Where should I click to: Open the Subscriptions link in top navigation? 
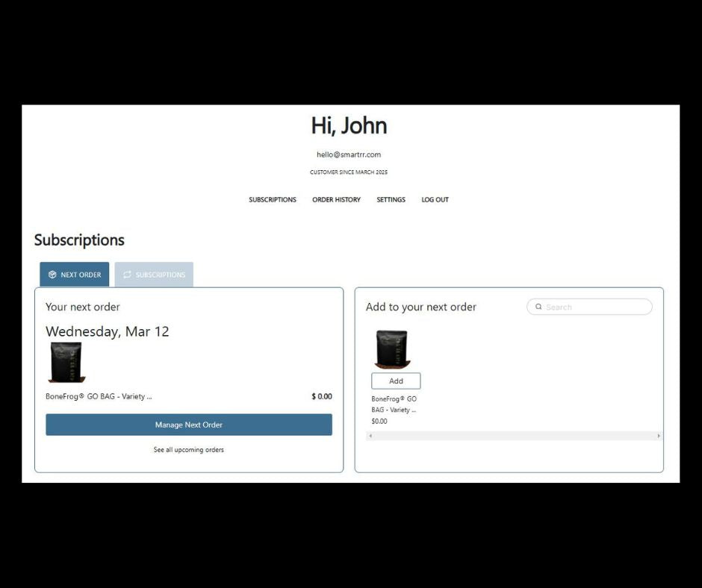coord(273,200)
